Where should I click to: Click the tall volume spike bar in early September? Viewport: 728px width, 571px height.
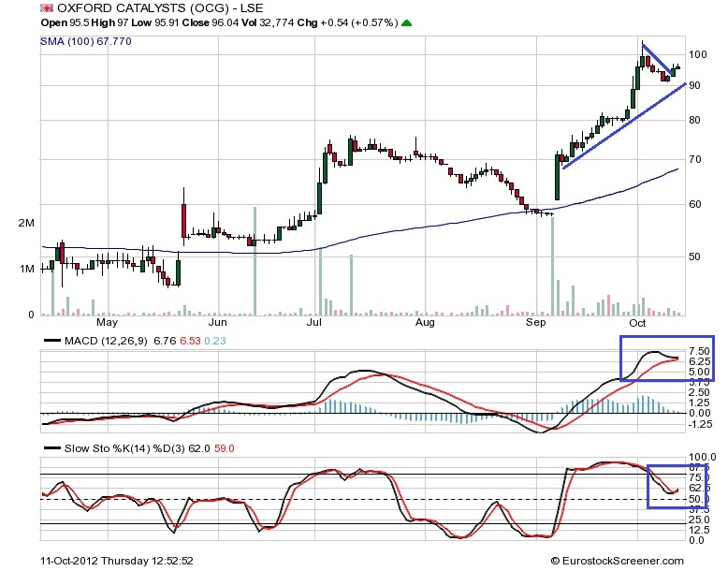552,266
